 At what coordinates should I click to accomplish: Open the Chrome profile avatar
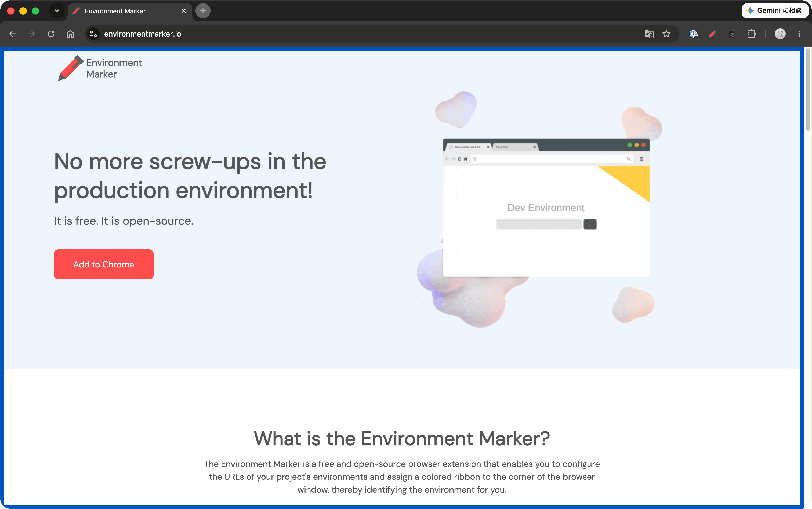(x=780, y=34)
